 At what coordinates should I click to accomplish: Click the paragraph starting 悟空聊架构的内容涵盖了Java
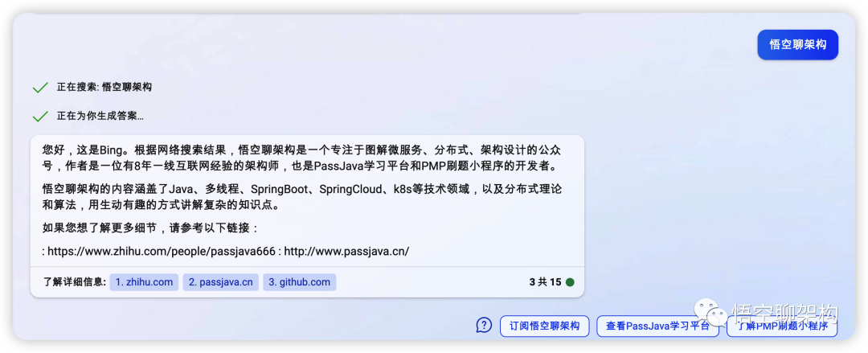pos(302,197)
